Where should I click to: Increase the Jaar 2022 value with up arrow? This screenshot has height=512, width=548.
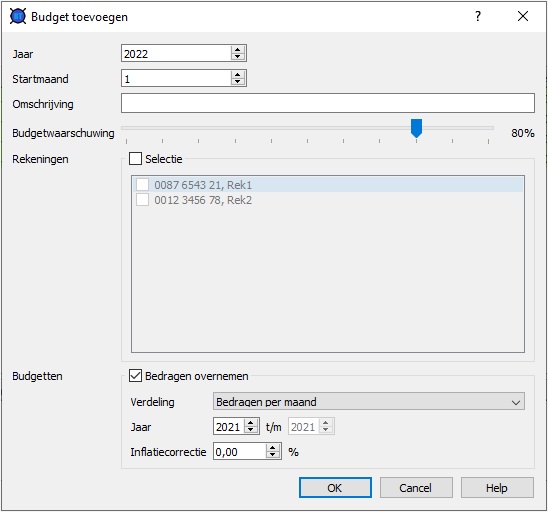click(238, 50)
